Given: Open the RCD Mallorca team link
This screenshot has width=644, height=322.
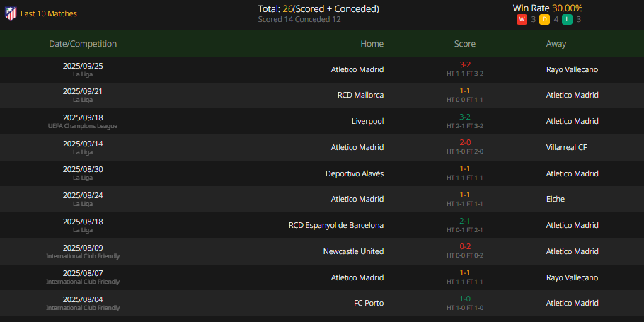Looking at the screenshot, I should pos(361,95).
